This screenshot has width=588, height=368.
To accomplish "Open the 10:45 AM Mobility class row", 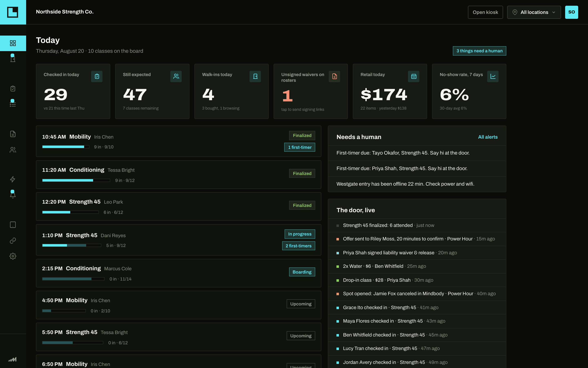I will coord(179,141).
